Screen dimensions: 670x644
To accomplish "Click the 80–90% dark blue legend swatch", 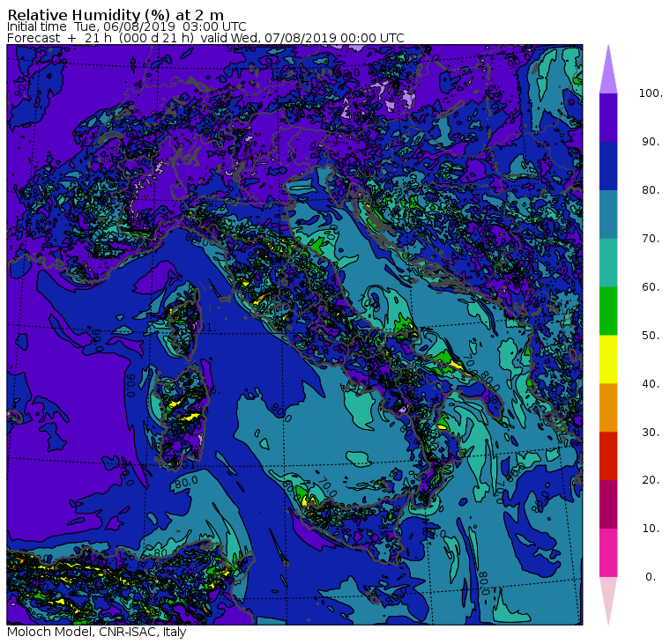I will click(x=608, y=166).
